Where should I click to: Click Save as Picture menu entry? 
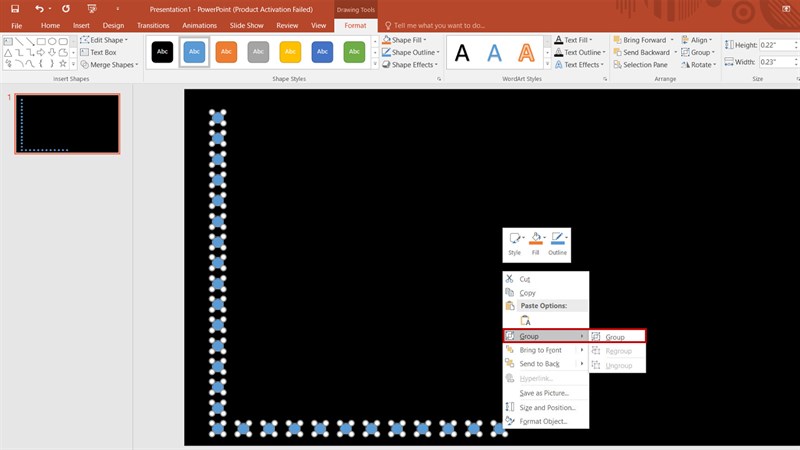tap(545, 393)
